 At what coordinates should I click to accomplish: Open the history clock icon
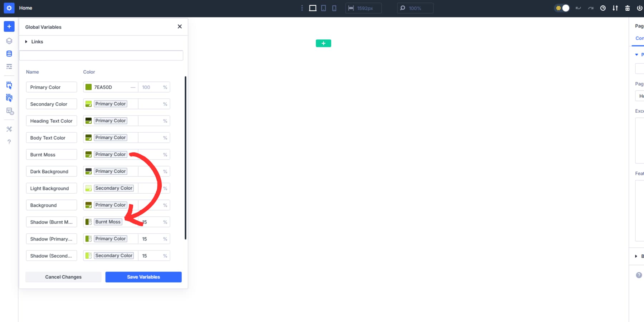click(603, 8)
